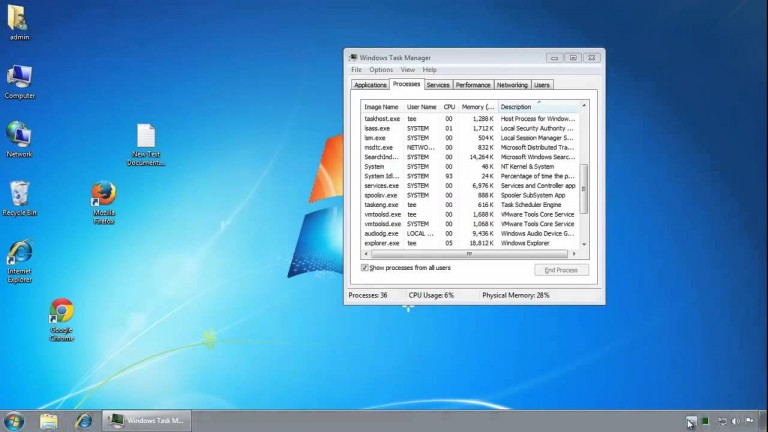Open the Help menu

pos(429,70)
